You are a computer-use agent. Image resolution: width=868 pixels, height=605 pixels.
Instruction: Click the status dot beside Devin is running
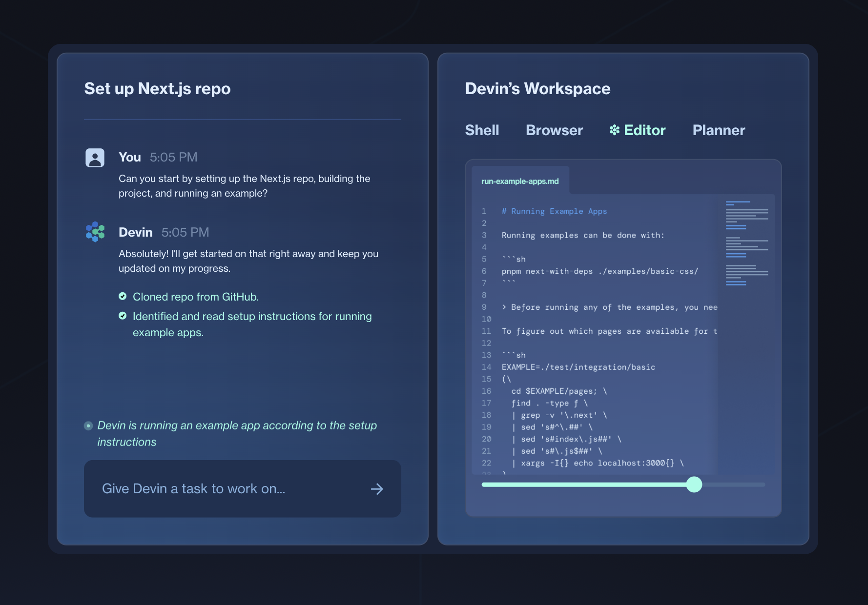click(88, 426)
